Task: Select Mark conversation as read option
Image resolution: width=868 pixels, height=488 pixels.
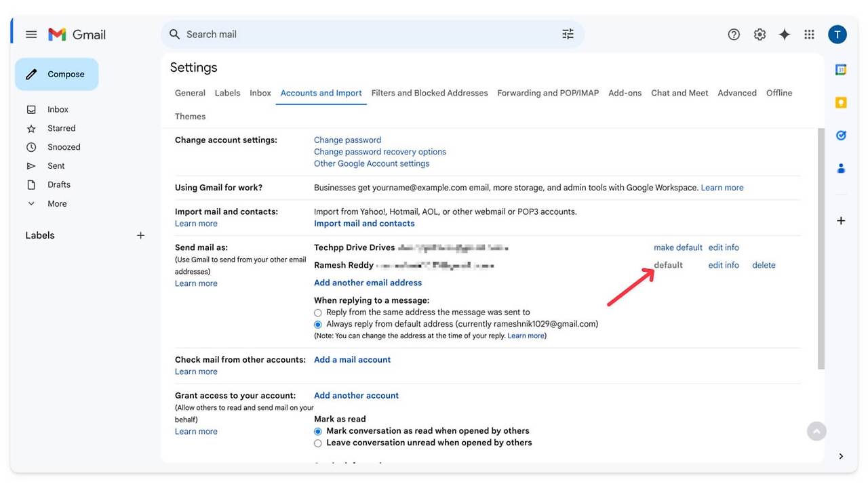Action: click(x=318, y=432)
